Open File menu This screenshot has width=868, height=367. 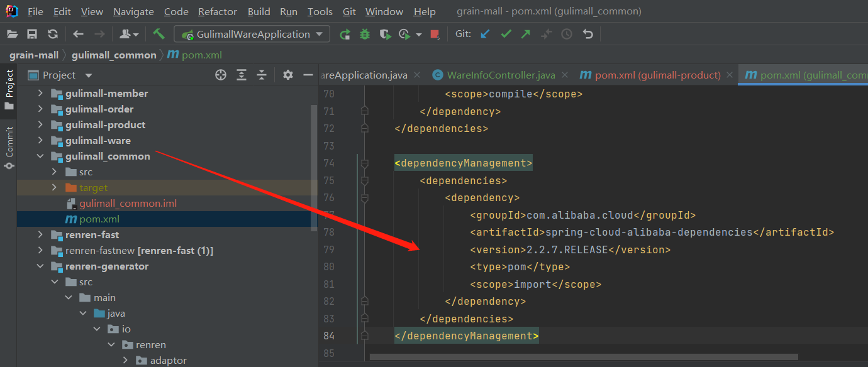[x=35, y=11]
